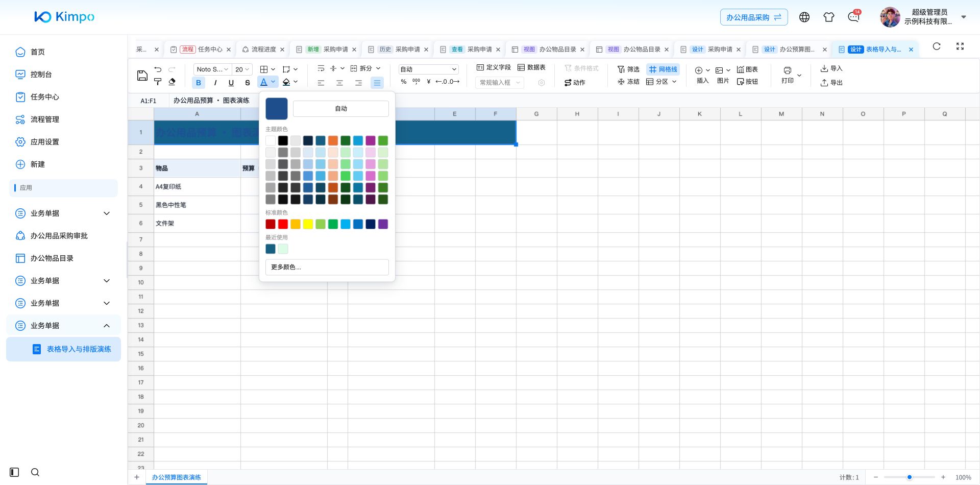Insert a 图表 chart
The width and height of the screenshot is (980, 485).
pyautogui.click(x=747, y=69)
